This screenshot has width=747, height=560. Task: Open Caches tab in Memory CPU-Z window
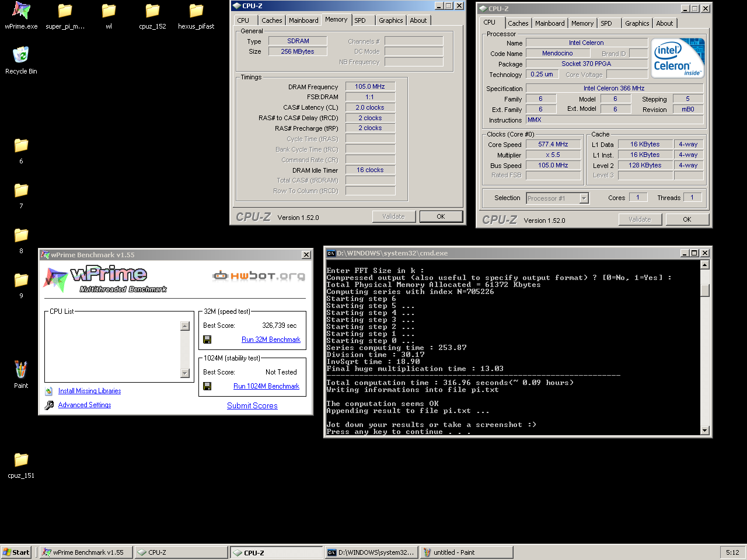click(271, 20)
